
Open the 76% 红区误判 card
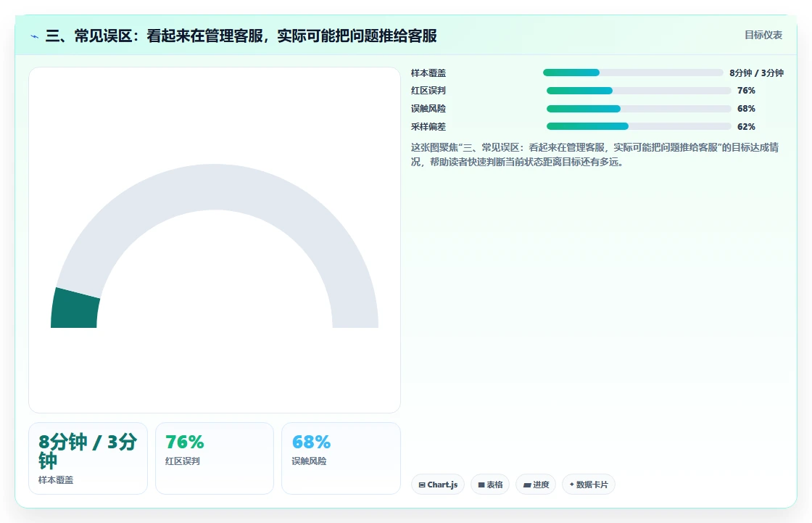tap(215, 458)
